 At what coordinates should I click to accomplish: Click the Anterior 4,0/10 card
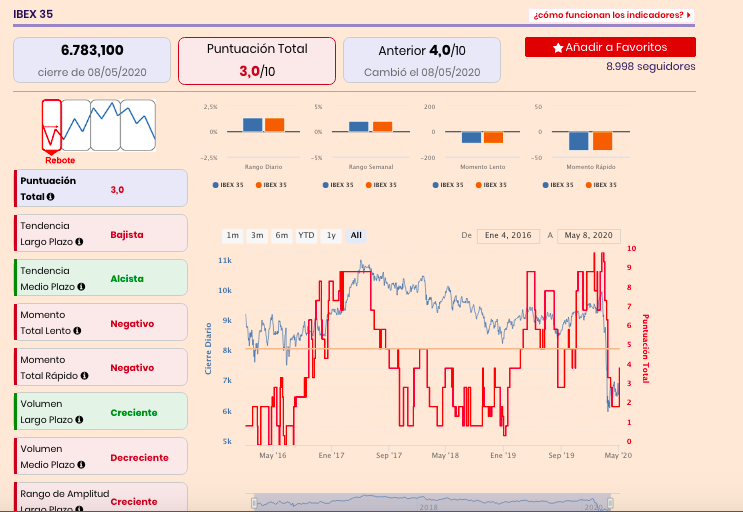[422, 60]
